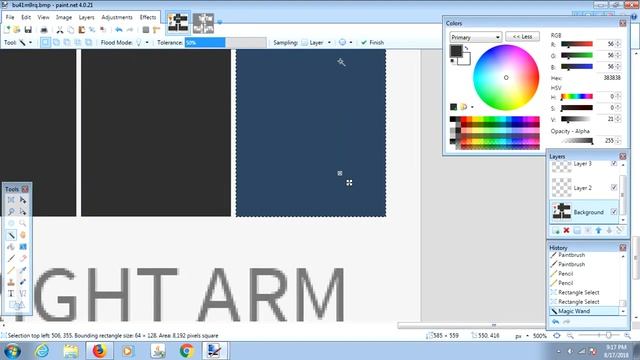Click the Cut scissors icon
Viewport: 640px width, 360px height.
click(x=60, y=30)
